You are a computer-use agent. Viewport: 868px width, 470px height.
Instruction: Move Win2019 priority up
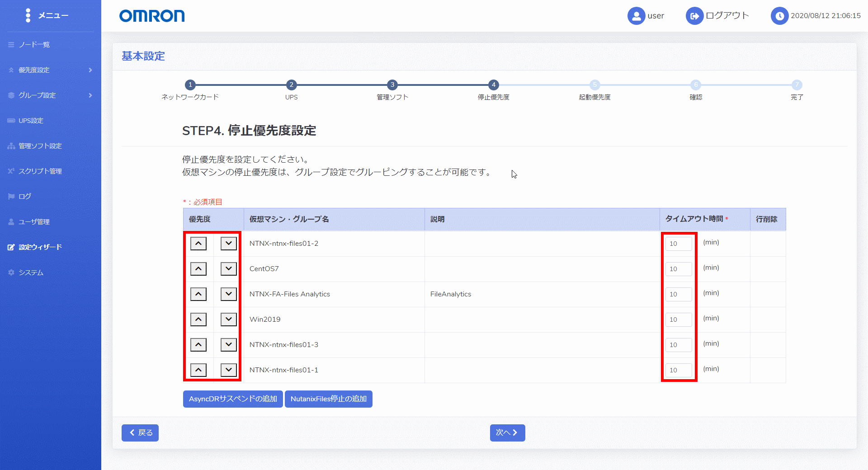click(198, 320)
